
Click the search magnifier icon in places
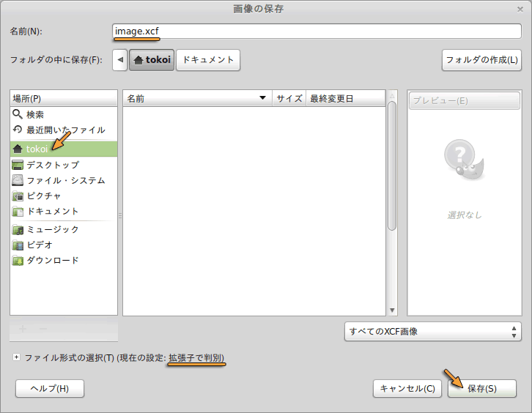(x=18, y=114)
